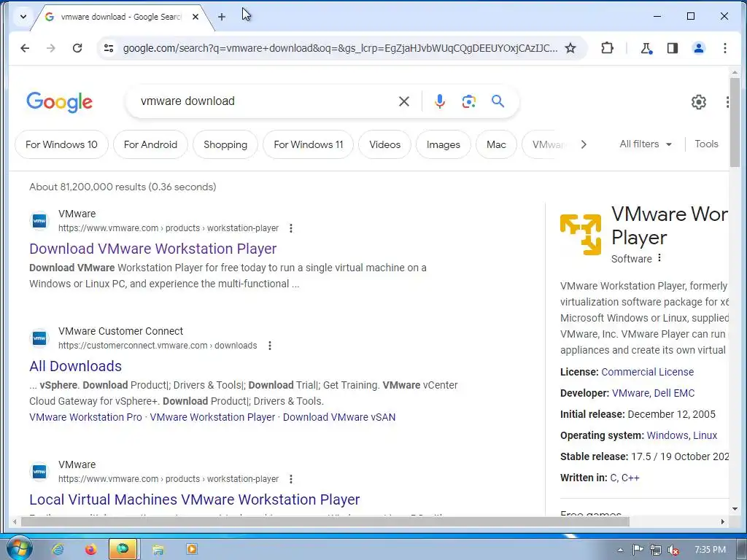Open Download VMware Workstation Player link
The height and width of the screenshot is (560, 747).
coord(153,249)
